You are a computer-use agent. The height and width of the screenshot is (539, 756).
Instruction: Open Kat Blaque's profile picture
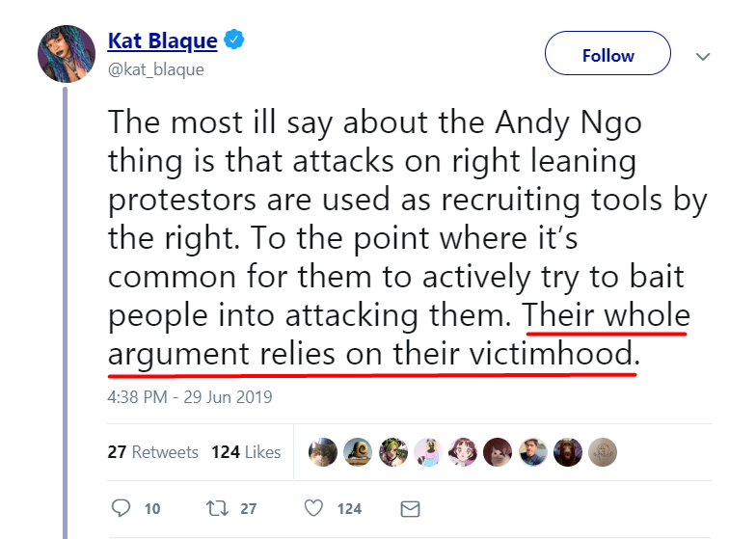coord(67,54)
